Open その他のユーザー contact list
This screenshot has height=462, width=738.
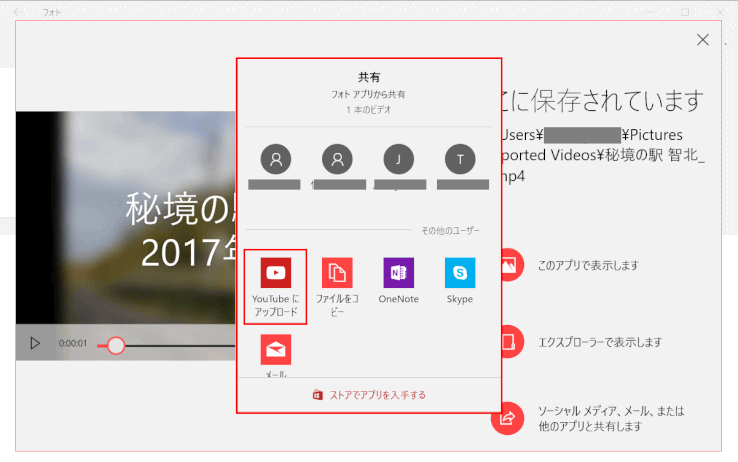click(450, 231)
